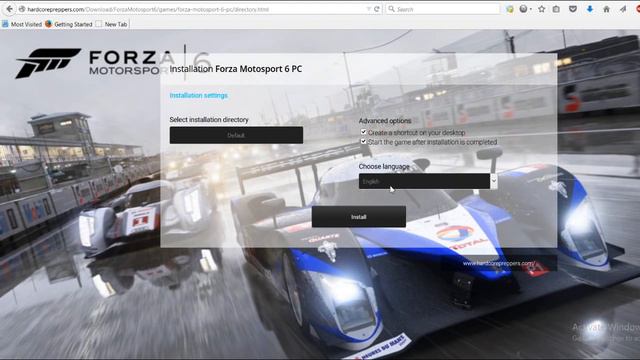The image size is (640, 360).
Task: Click the Install button
Action: point(359,217)
